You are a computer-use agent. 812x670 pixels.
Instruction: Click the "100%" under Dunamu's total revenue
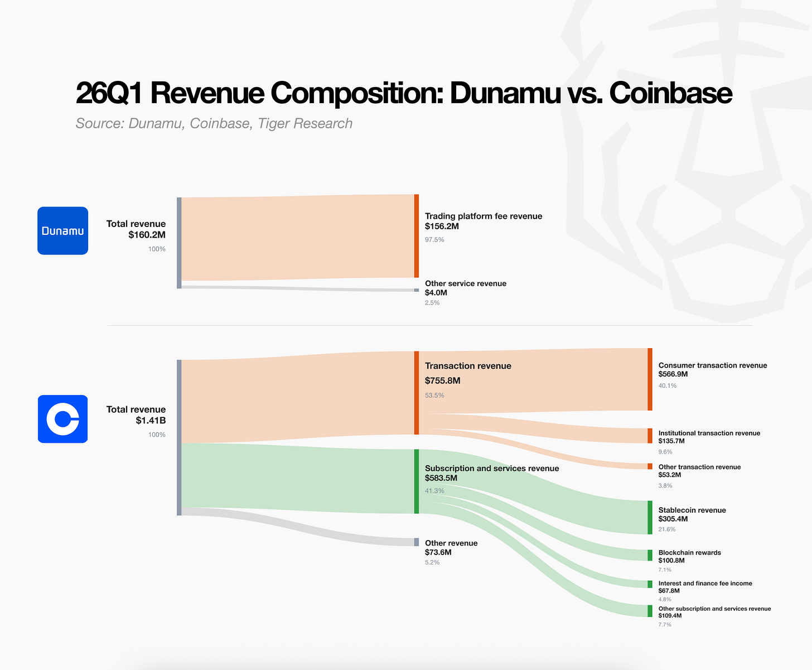tap(157, 249)
